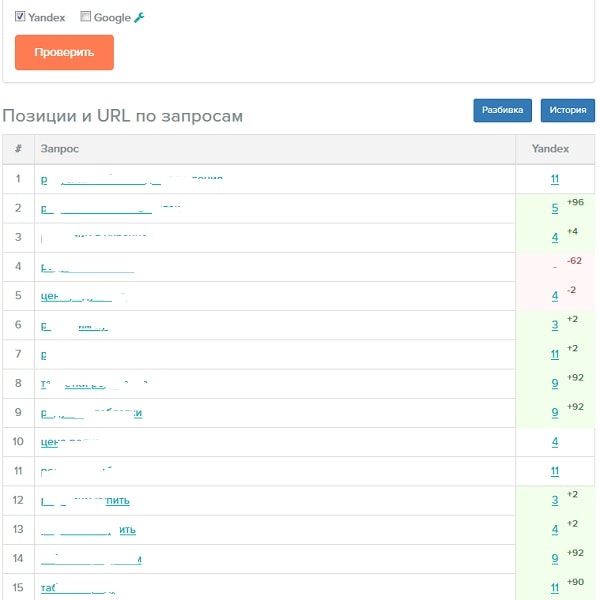
Task: Open query link in row 4
Action: 88,268
